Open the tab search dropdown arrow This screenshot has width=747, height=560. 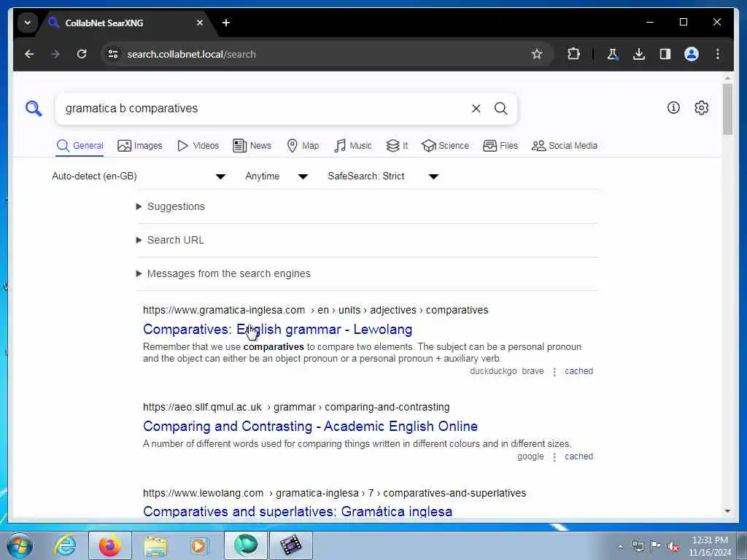(x=28, y=23)
